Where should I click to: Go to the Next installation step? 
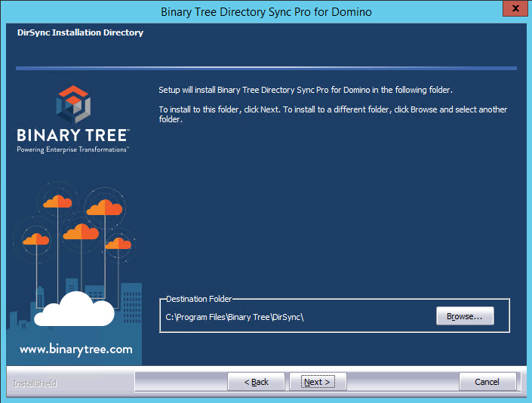(318, 382)
